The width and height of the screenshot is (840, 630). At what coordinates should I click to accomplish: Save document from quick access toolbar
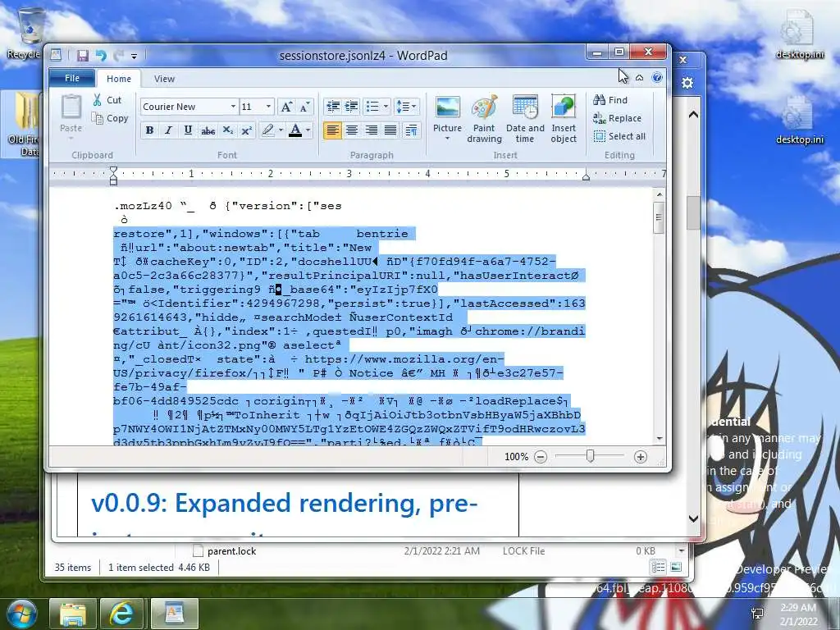click(83, 56)
